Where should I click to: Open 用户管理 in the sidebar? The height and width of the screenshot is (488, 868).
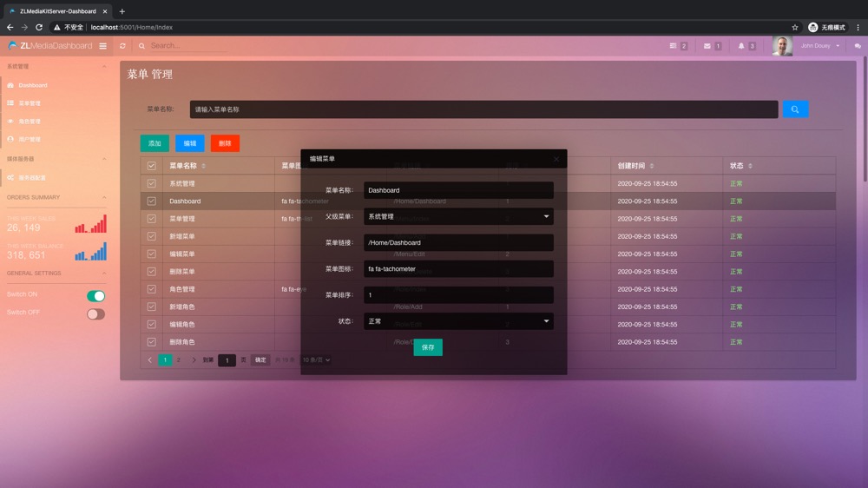pos(30,140)
